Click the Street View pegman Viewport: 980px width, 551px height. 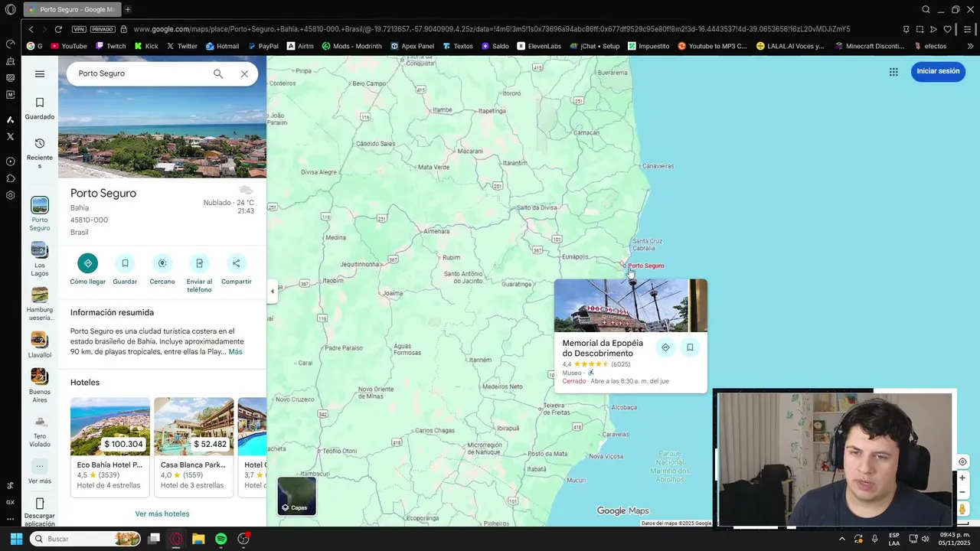pos(962,509)
